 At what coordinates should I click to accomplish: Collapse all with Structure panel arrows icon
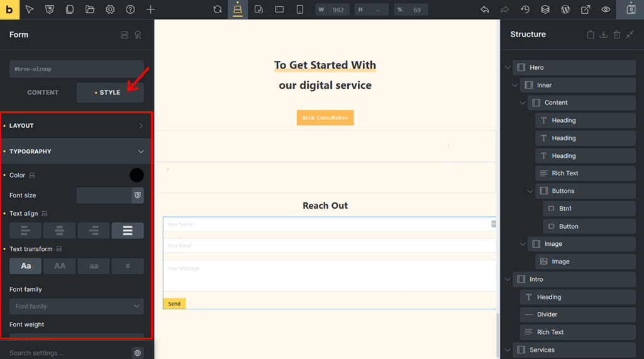(630, 35)
